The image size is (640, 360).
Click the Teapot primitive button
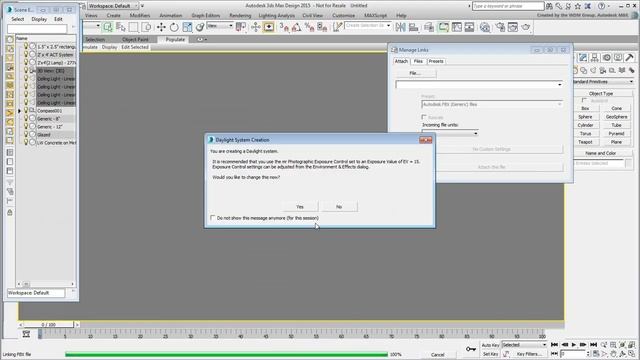[585, 142]
